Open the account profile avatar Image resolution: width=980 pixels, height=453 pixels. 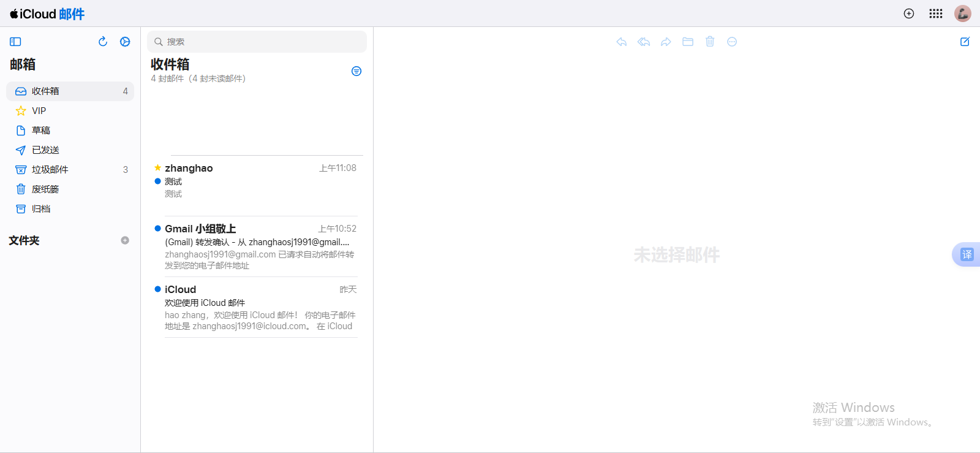pos(963,13)
